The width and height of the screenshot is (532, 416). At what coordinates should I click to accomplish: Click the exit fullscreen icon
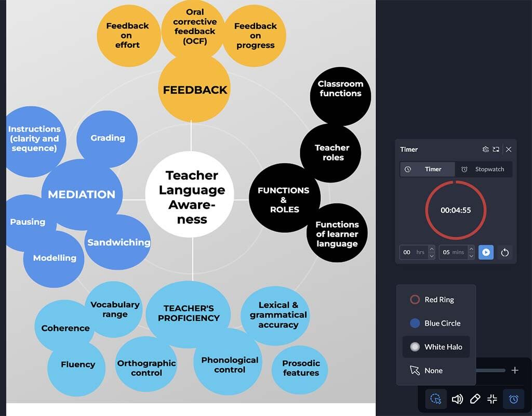(492, 399)
